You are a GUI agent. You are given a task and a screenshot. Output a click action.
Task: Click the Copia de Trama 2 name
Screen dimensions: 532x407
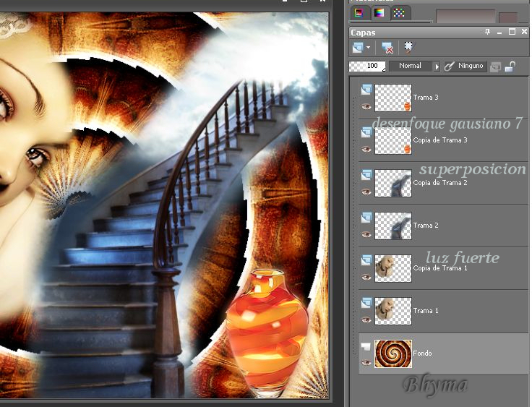pyautogui.click(x=440, y=183)
